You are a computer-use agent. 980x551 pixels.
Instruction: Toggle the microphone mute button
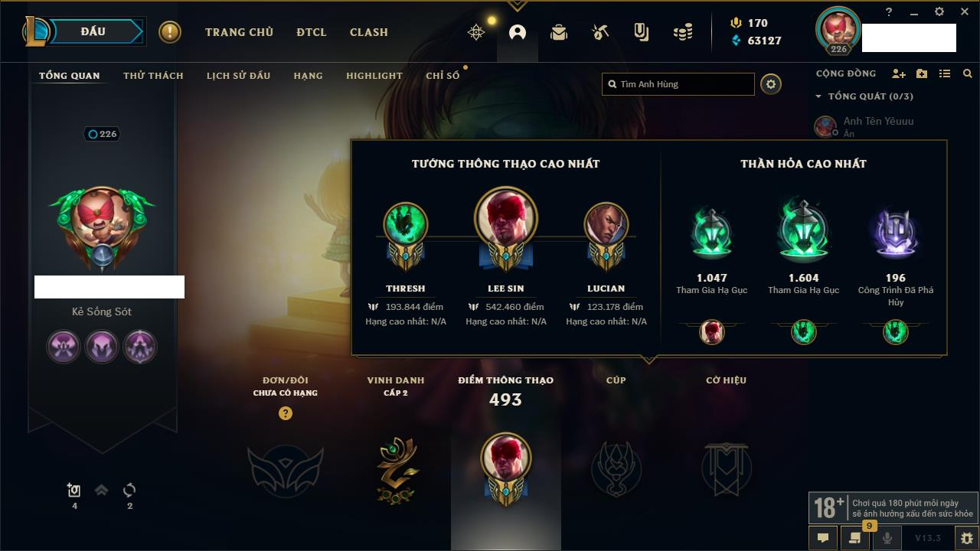[887, 538]
